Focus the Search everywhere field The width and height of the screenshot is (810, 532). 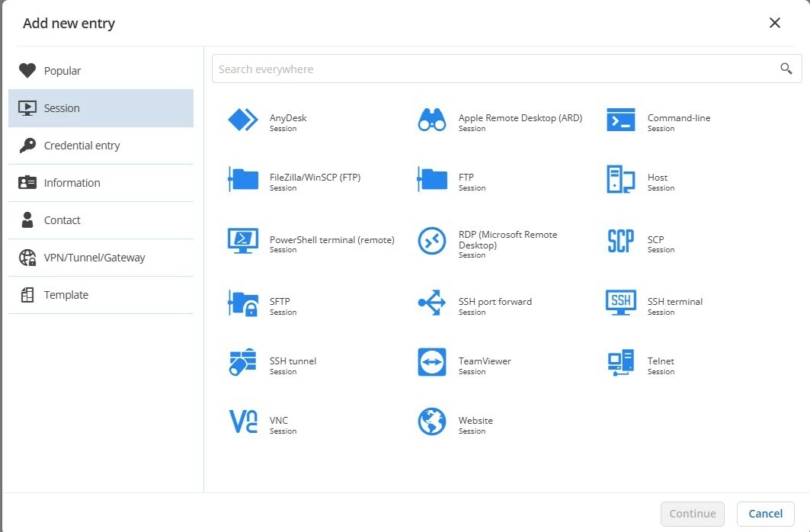coord(506,69)
